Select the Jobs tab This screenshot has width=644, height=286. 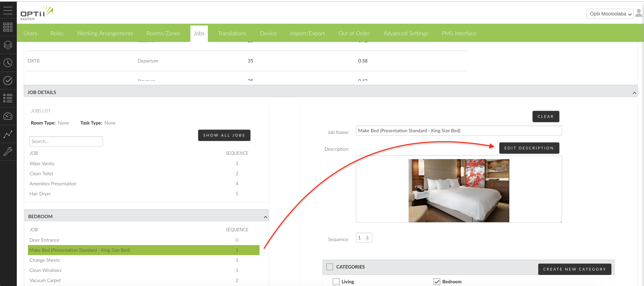coord(199,33)
